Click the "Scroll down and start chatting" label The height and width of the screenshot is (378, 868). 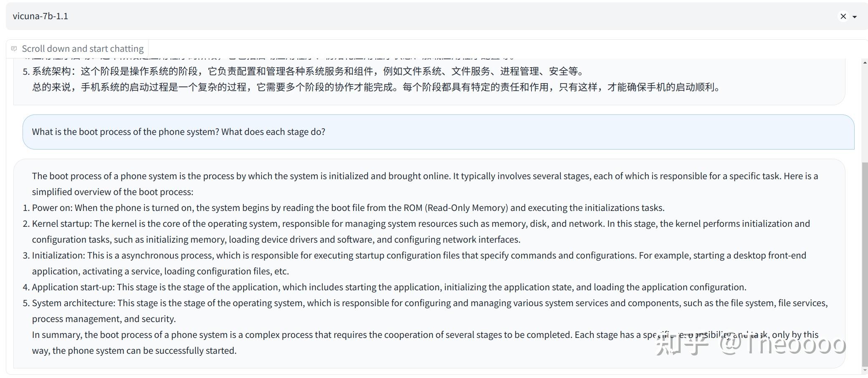coord(83,49)
